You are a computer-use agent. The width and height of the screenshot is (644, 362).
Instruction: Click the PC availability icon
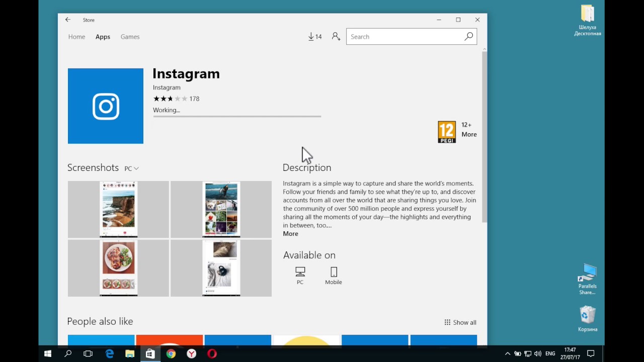pos(300,276)
